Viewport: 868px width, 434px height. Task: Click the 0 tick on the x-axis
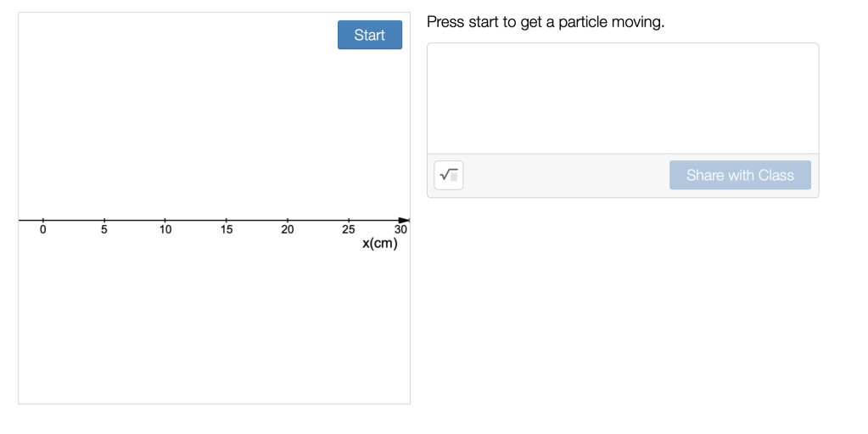[x=43, y=221]
